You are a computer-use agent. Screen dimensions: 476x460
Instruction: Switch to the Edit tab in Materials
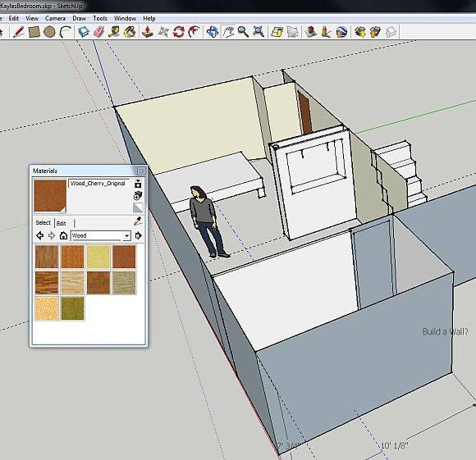(61, 223)
